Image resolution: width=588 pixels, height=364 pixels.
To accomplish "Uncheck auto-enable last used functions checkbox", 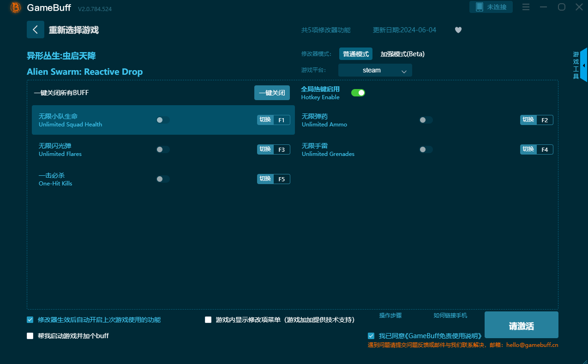I will 30,320.
